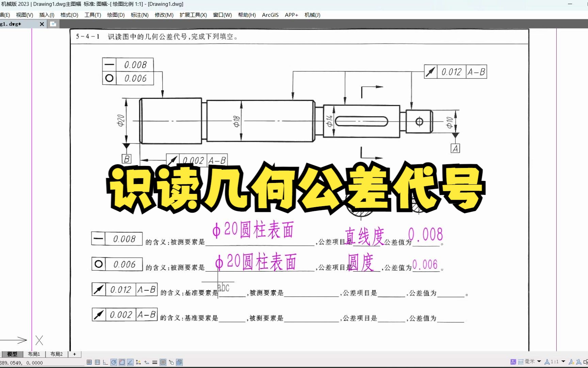The width and height of the screenshot is (588, 368).
Task: Click the abc text input cursor box
Action: 223,288
